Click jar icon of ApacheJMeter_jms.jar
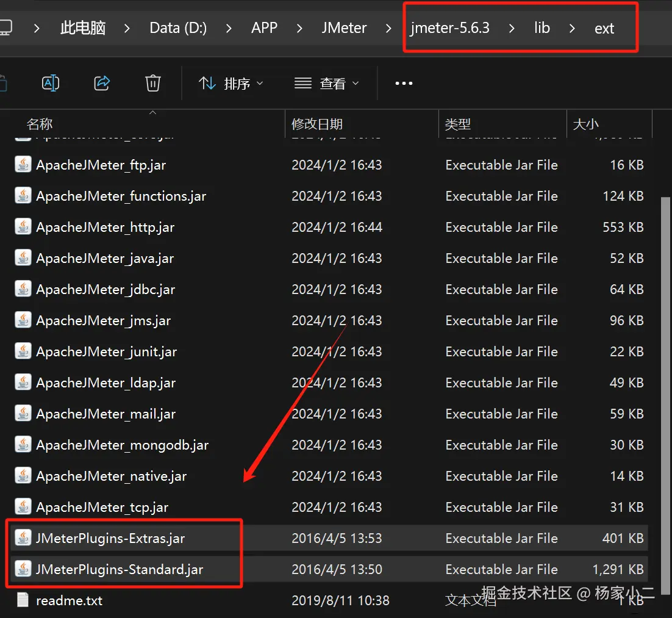Image resolution: width=672 pixels, height=618 pixels. [x=23, y=320]
